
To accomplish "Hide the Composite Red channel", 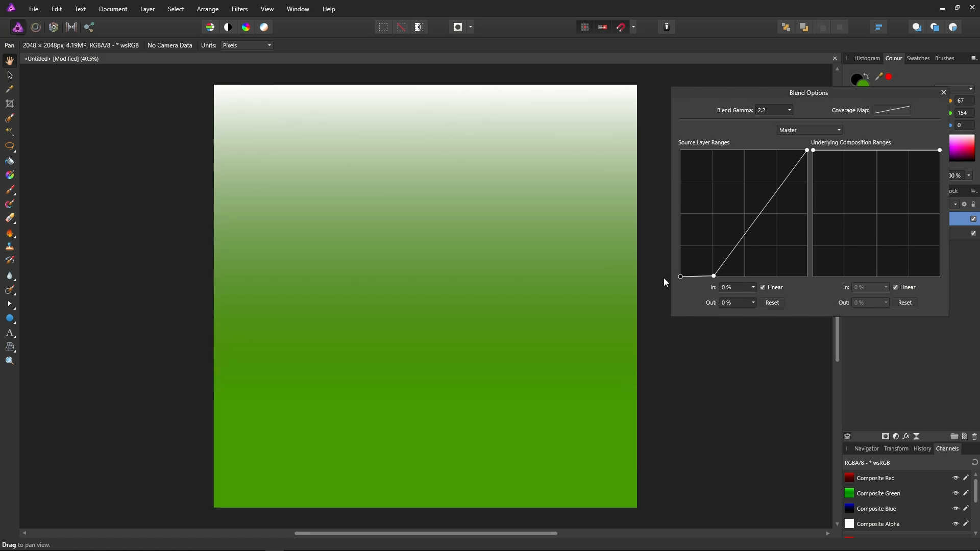I will 955,478.
